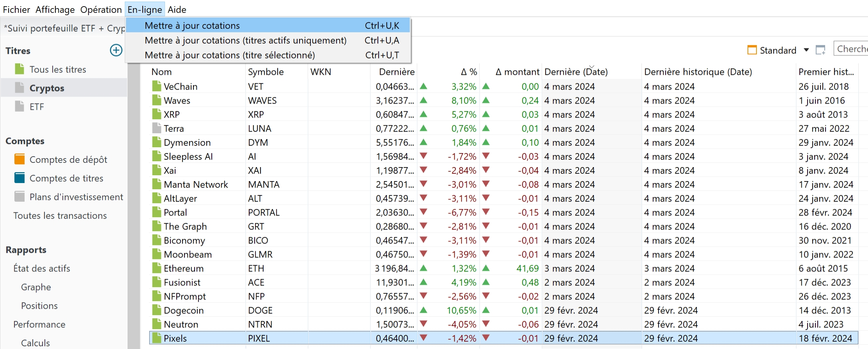Viewport: 868px width, 349px height.
Task: Sort by the Symbole column header
Action: click(266, 72)
